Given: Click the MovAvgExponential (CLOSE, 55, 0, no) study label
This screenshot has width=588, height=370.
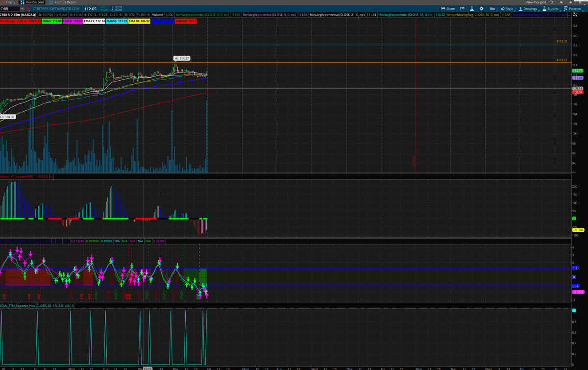Looking at the screenshot, I should point(406,15).
